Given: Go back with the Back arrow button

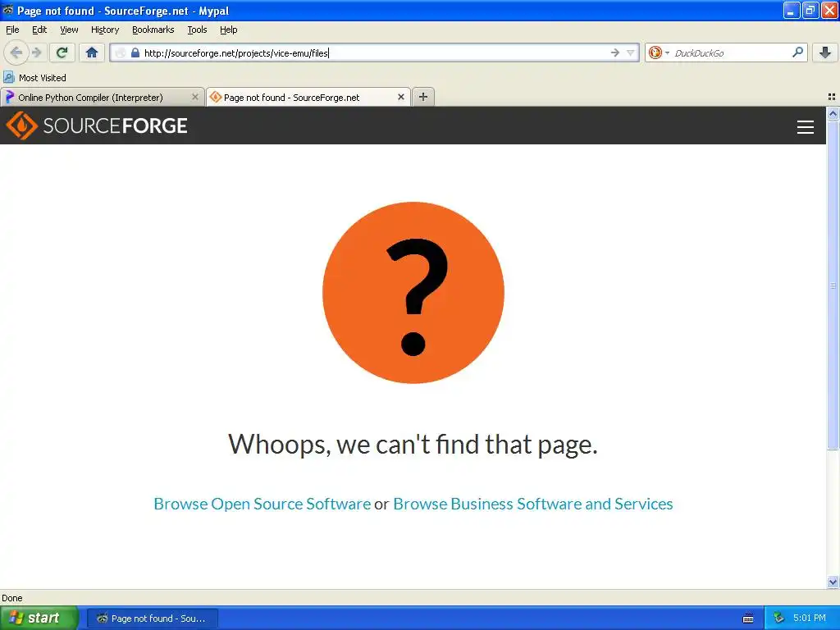Looking at the screenshot, I should (16, 52).
